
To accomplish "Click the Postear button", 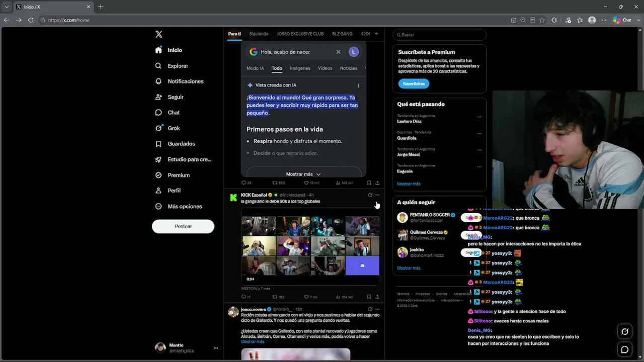I will 183,226.
